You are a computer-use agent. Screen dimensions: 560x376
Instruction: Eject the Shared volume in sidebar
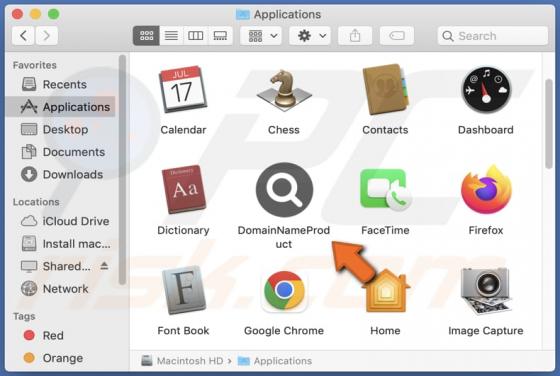pos(104,266)
